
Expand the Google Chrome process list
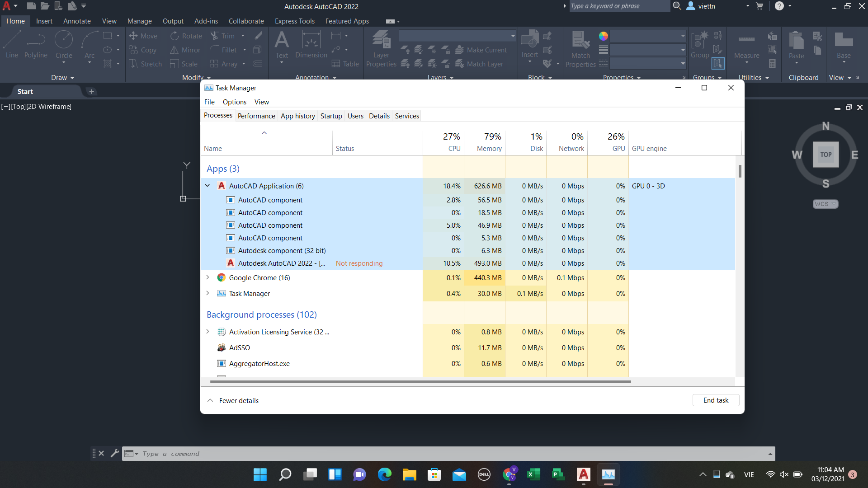pyautogui.click(x=208, y=277)
